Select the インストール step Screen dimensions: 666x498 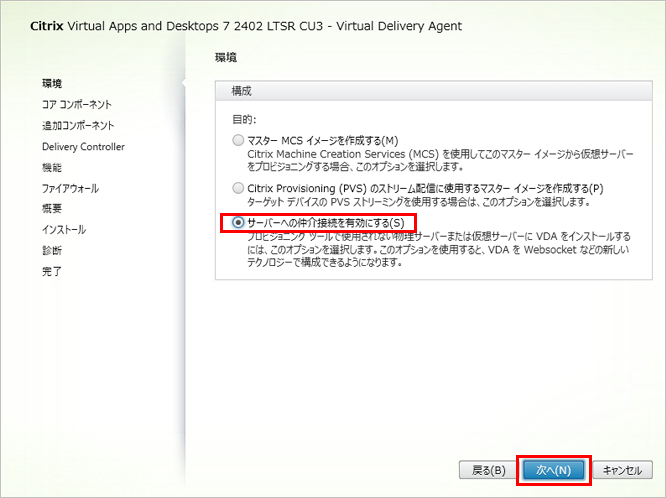coord(63,229)
